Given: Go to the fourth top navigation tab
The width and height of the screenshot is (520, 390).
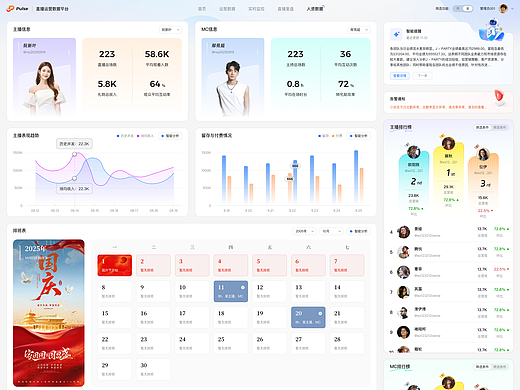Looking at the screenshot, I should pos(286,9).
